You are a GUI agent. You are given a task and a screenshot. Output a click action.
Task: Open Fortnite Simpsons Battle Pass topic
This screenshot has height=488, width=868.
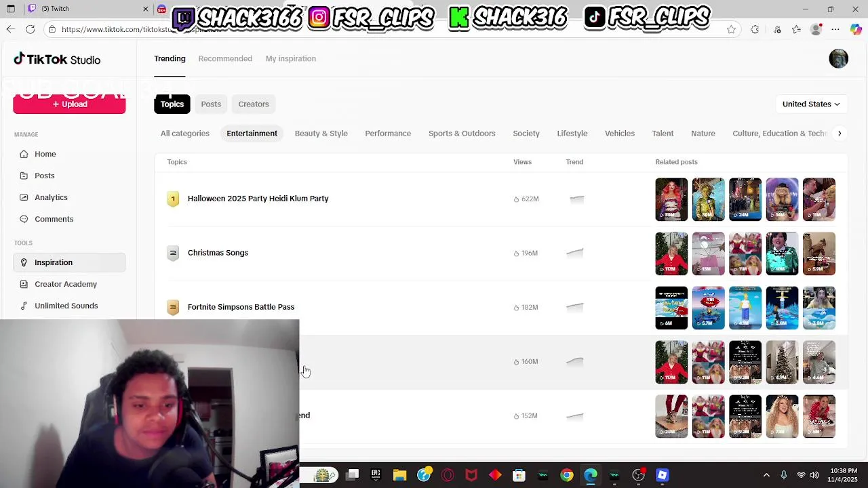[x=241, y=307]
